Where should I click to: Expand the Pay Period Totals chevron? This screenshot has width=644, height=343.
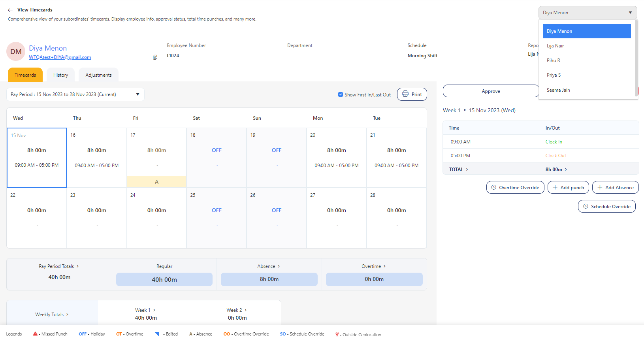point(77,266)
